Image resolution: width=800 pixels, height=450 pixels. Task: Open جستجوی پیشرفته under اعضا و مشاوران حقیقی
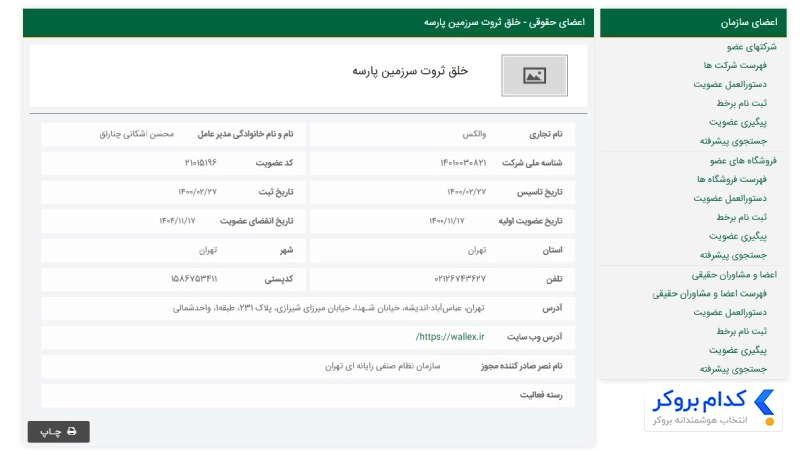pos(733,369)
